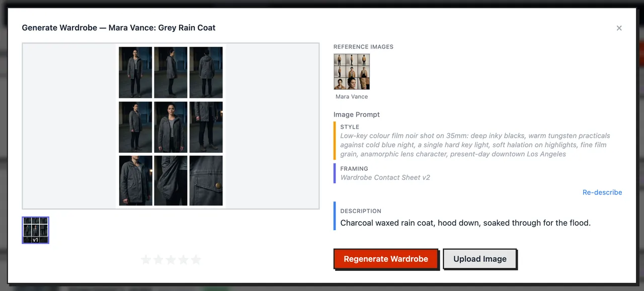644x291 pixels.
Task: Select the v1 wardrobe version thumbnail
Action: [35, 230]
